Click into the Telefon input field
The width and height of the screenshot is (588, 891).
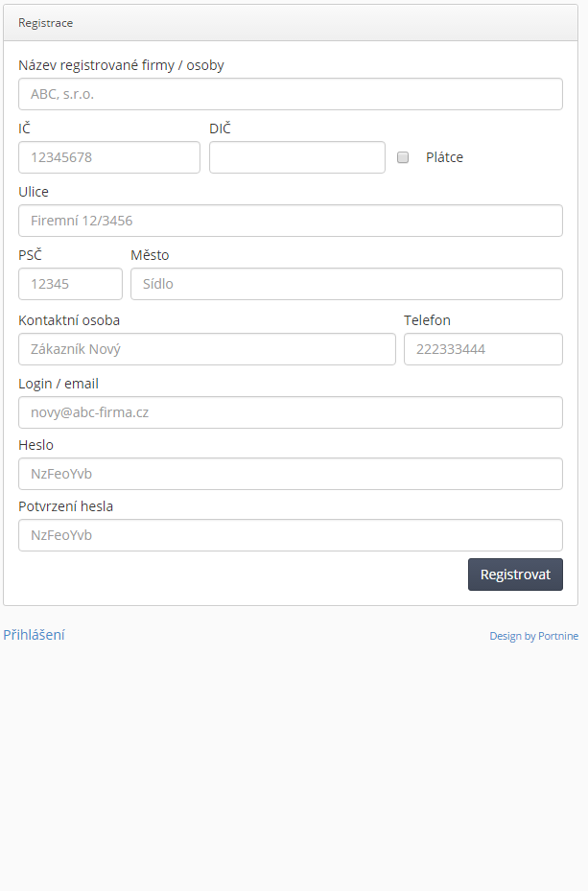[483, 349]
